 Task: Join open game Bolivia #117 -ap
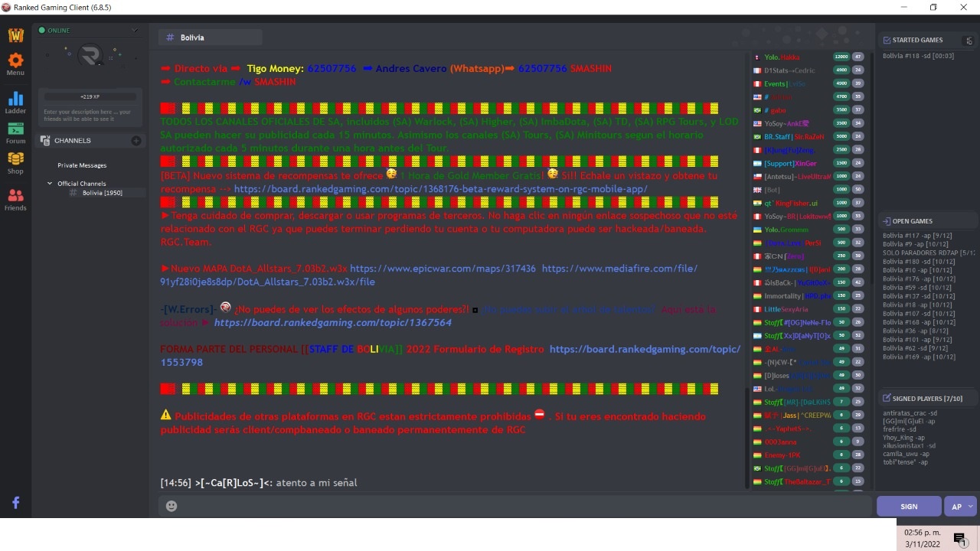(917, 236)
